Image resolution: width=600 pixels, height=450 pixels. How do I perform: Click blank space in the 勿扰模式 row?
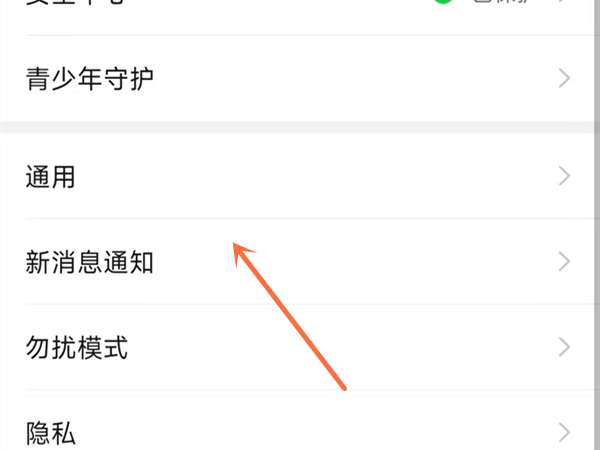click(x=421, y=347)
